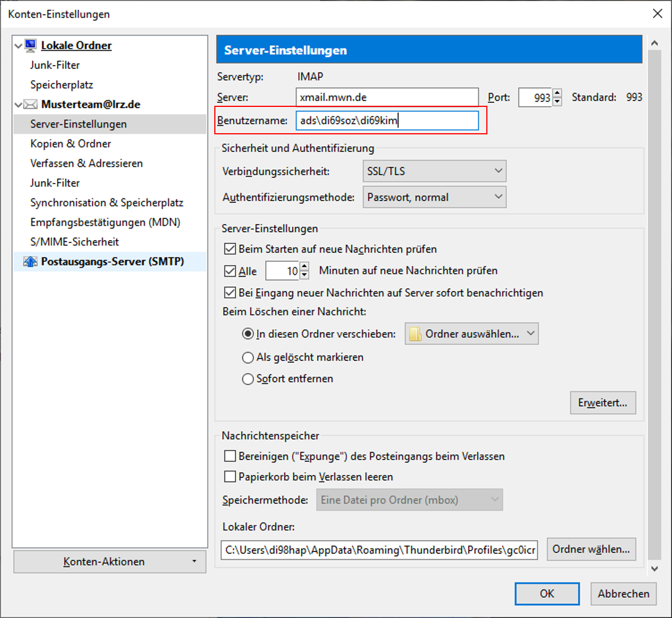672x618 pixels.
Task: Decrease the check interval minutes value
Action: tap(305, 274)
